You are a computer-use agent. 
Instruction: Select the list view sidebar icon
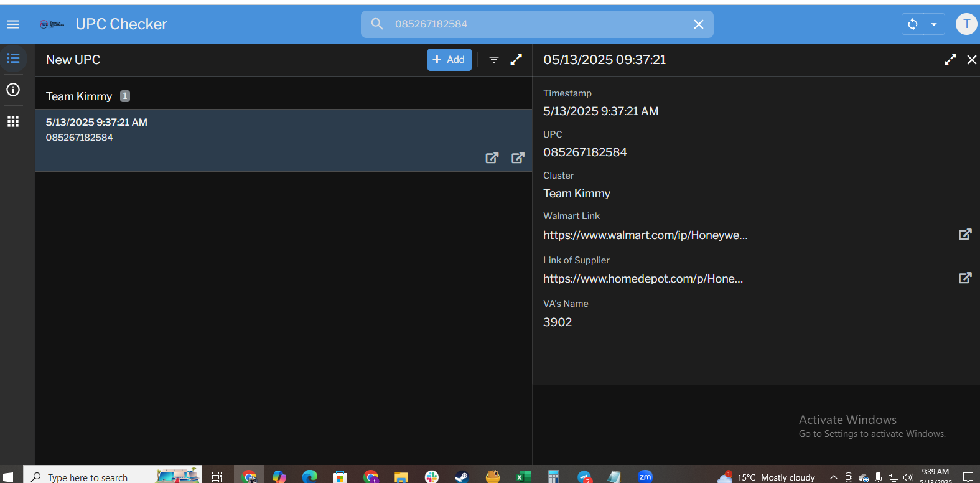click(13, 59)
